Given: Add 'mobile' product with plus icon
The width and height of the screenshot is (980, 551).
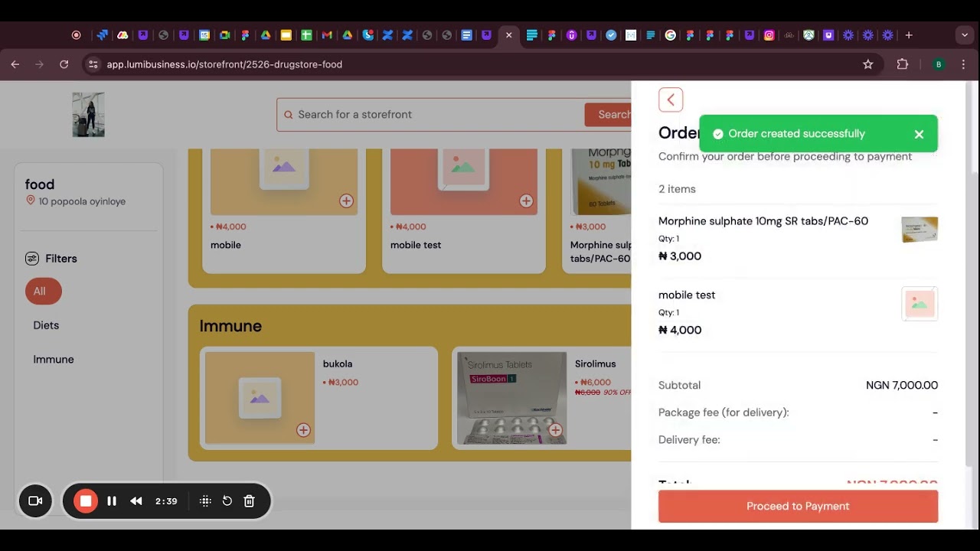Looking at the screenshot, I should (x=346, y=201).
